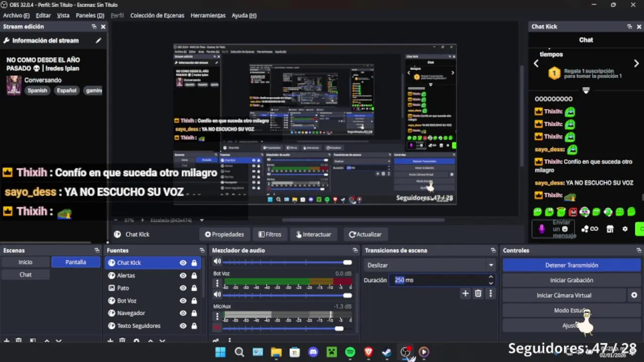The image size is (644, 362).
Task: Toggle the eye icon for Pato
Action: (x=183, y=288)
